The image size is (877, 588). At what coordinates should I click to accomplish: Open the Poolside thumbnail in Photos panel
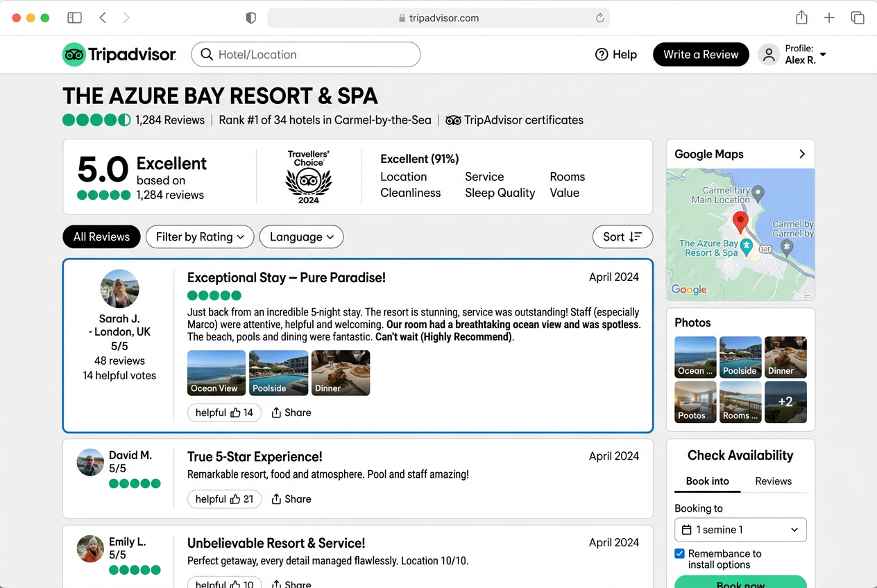click(x=740, y=357)
